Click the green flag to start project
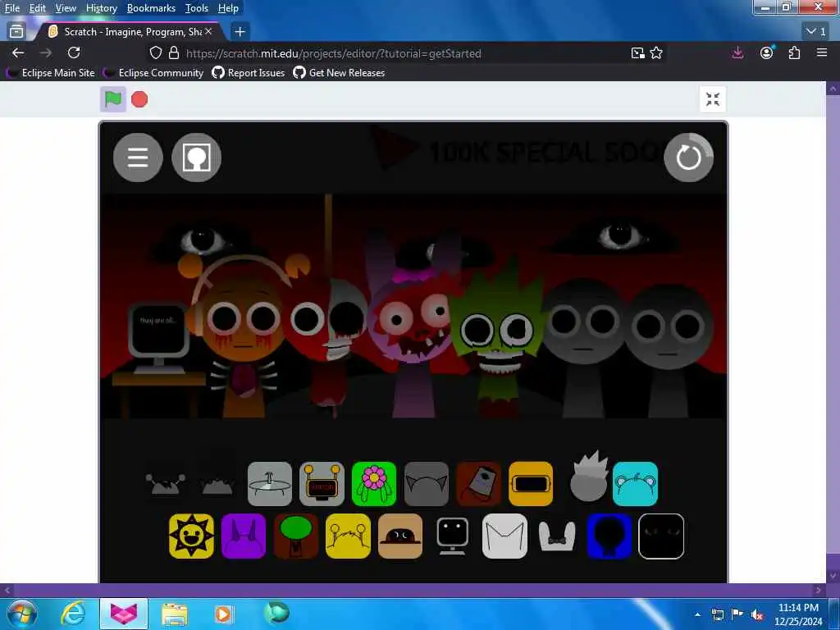This screenshot has width=840, height=630. tap(113, 99)
